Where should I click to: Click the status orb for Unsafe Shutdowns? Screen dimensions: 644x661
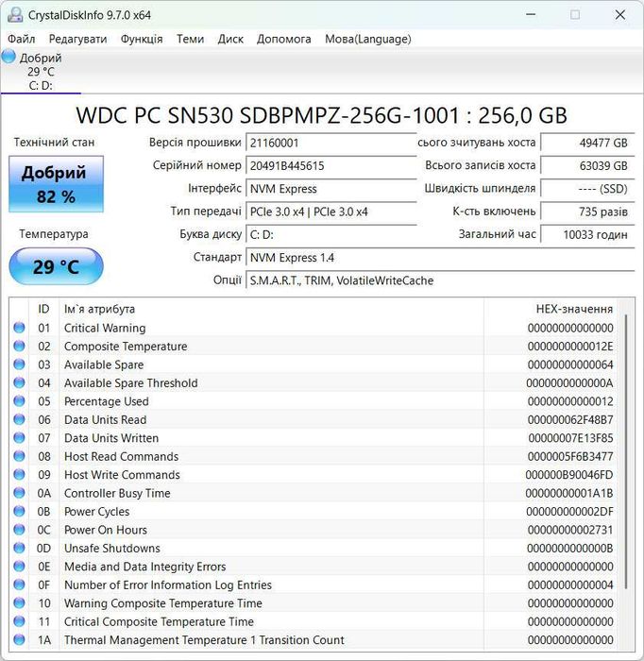pyautogui.click(x=19, y=548)
